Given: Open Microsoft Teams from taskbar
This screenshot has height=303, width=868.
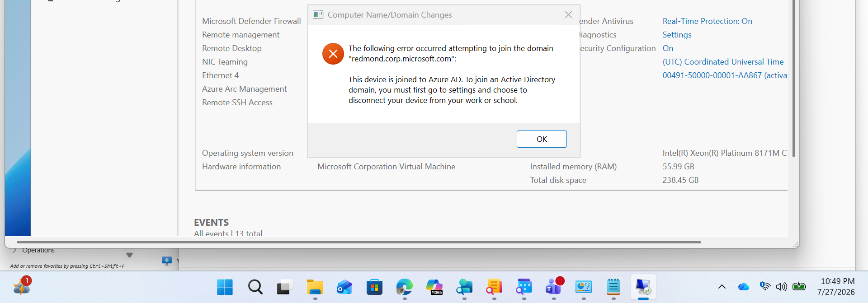Looking at the screenshot, I should [554, 287].
